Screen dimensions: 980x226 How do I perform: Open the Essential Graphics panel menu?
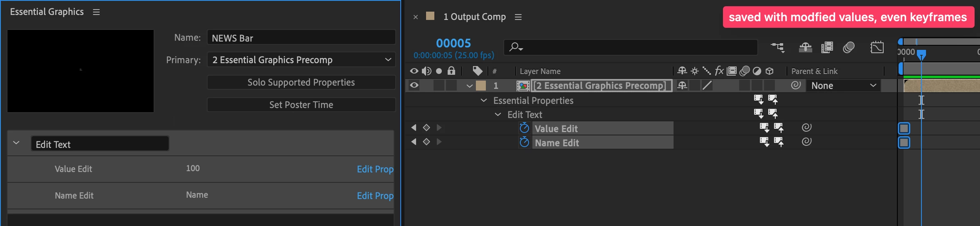[96, 12]
